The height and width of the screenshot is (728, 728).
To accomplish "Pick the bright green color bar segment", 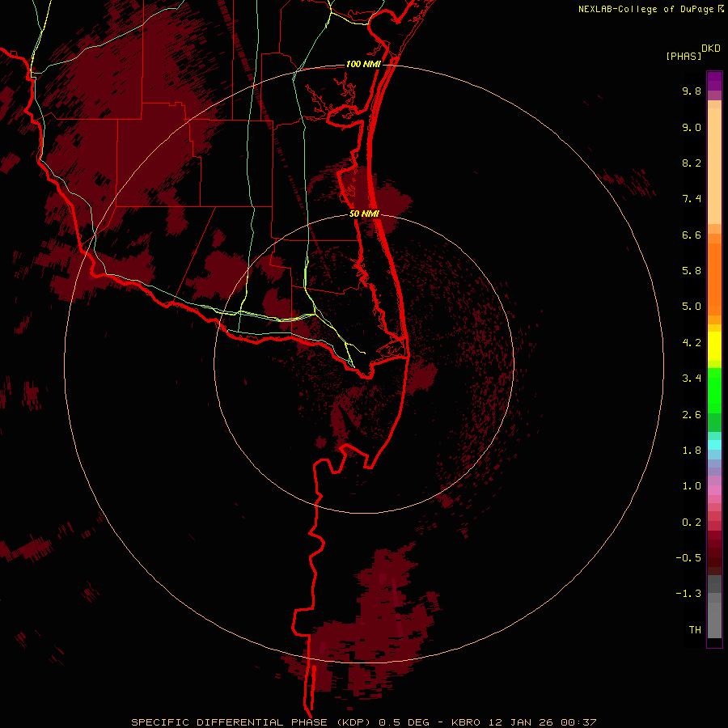I will click(x=714, y=389).
